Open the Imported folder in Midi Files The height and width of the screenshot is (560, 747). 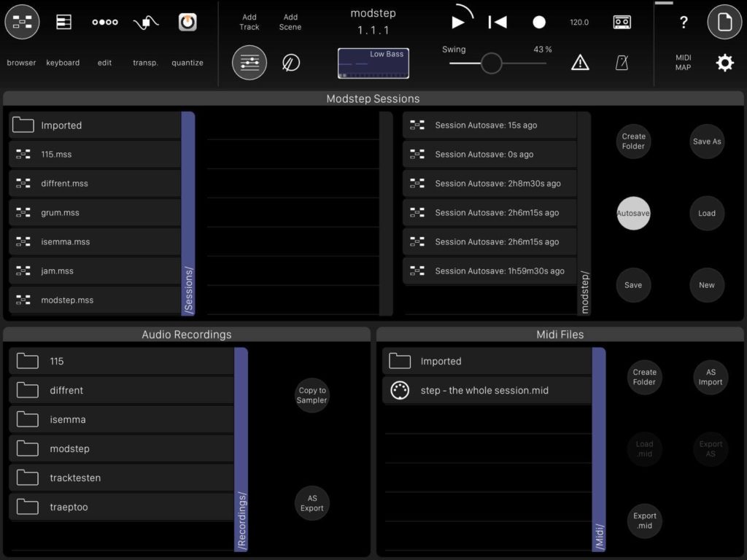pyautogui.click(x=486, y=362)
